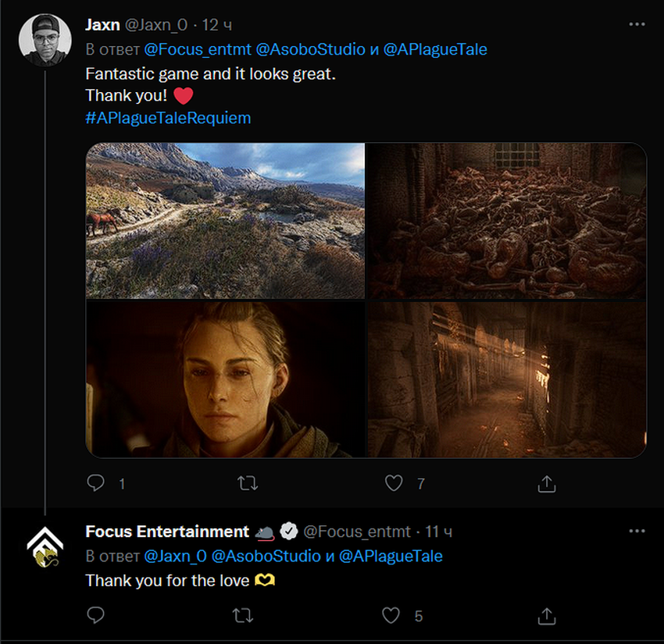Open the sunlit corridor screenshot
This screenshot has width=664, height=644.
506,379
